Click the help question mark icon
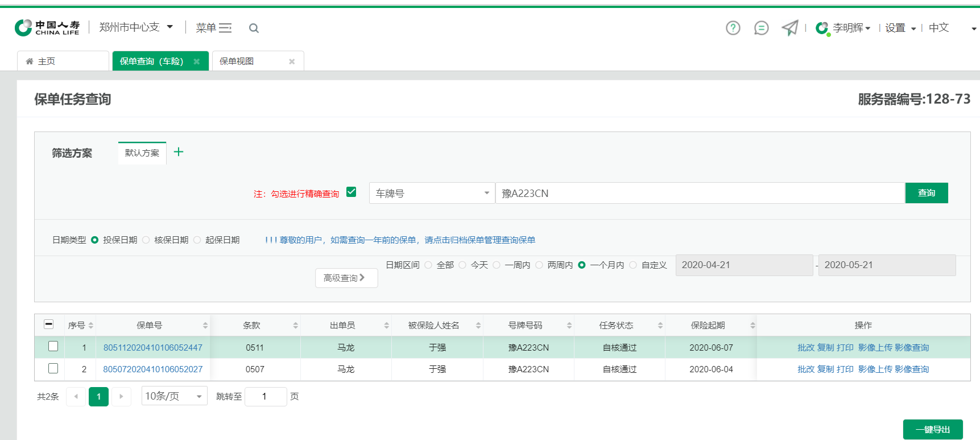The image size is (980, 440). (x=733, y=28)
